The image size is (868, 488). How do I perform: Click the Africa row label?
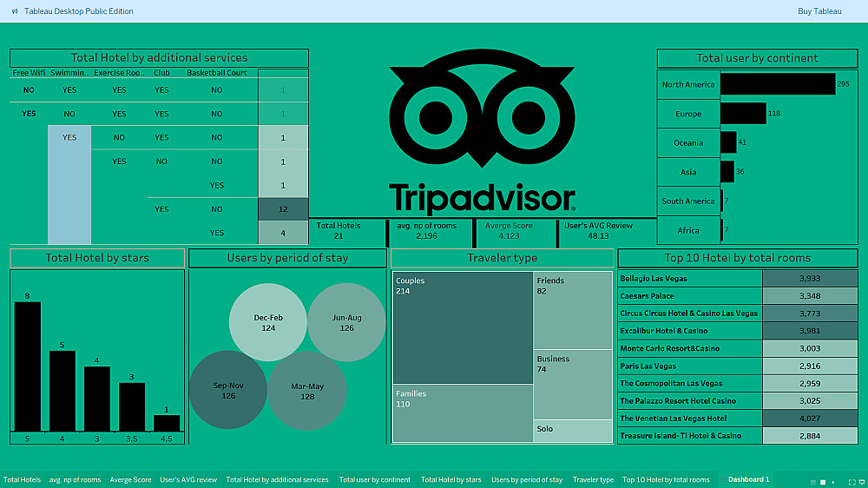(x=688, y=230)
